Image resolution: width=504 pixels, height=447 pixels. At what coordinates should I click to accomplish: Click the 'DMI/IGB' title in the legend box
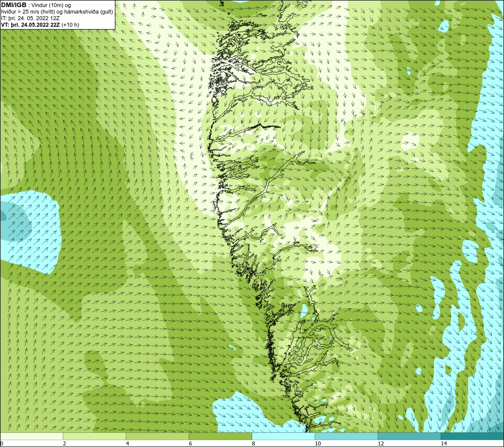pyautogui.click(x=14, y=5)
